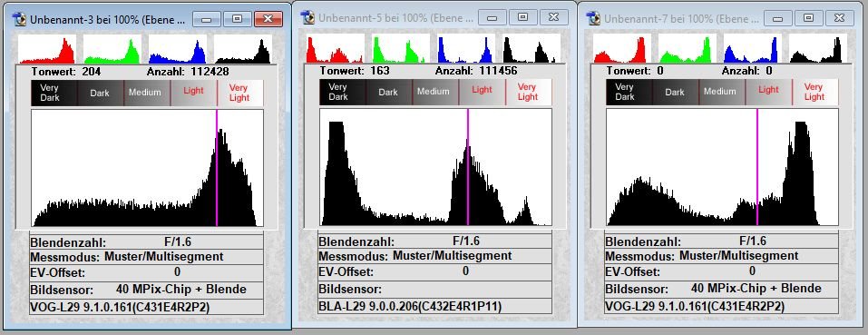This screenshot has width=868, height=335.
Task: Click the app icon of Unbenannt-3 window
Action: click(x=19, y=19)
